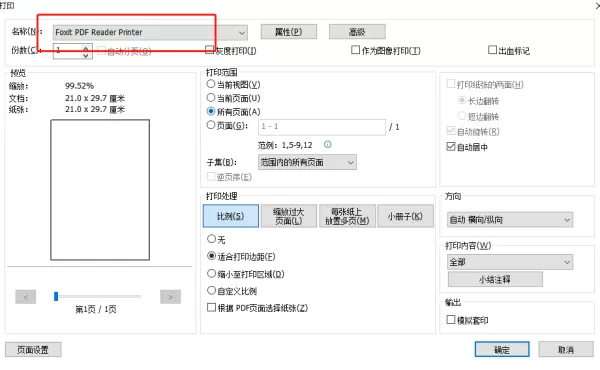Click the 取消 cancel button
600x370 pixels.
[566, 349]
